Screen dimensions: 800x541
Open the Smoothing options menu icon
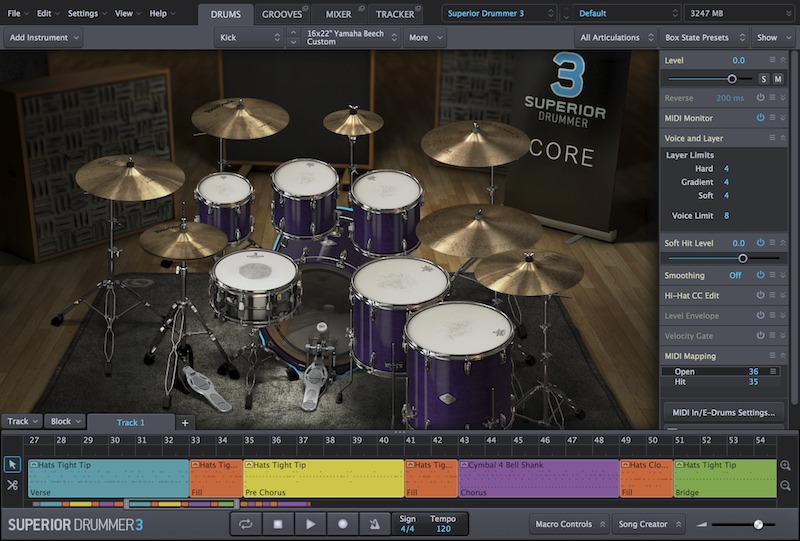point(772,275)
